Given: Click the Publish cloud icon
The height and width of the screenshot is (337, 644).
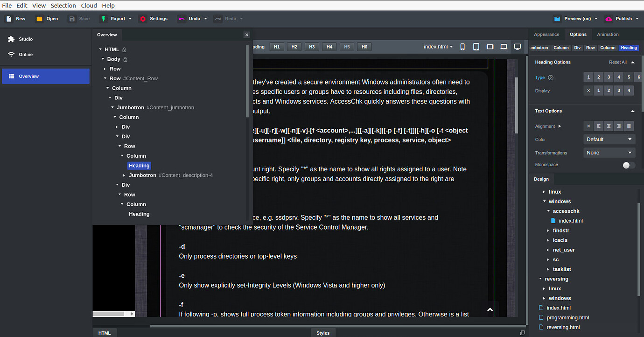Looking at the screenshot, I should point(609,19).
